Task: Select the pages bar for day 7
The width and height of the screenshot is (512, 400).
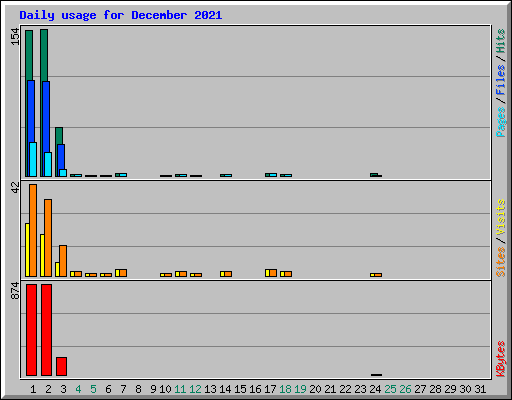Action: [123, 175]
